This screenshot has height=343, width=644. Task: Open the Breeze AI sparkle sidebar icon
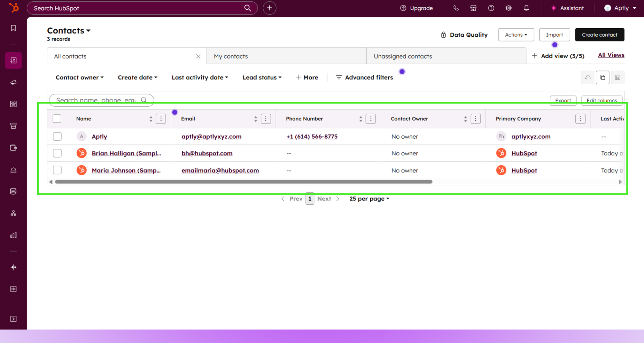tap(14, 267)
